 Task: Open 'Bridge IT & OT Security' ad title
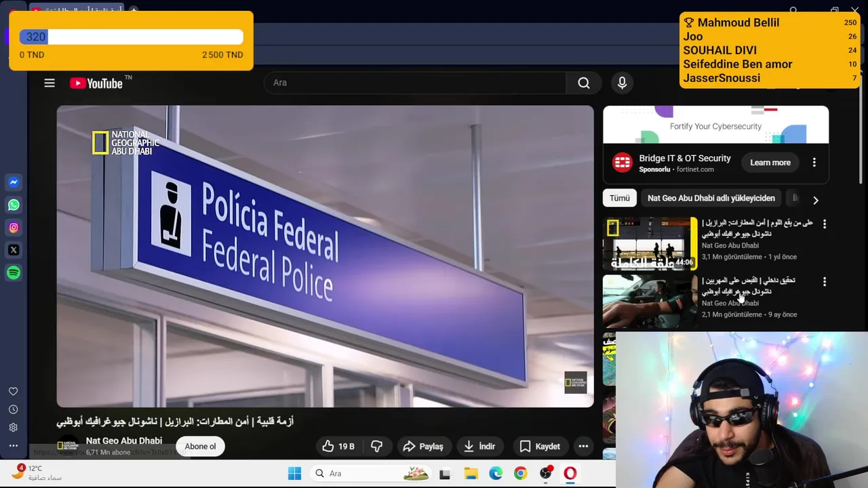coord(685,158)
